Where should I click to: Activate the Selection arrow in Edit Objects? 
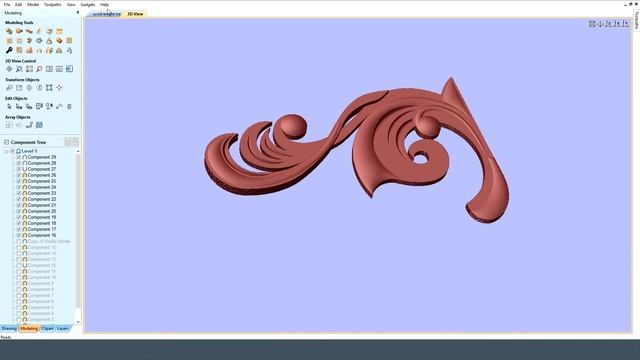9,107
